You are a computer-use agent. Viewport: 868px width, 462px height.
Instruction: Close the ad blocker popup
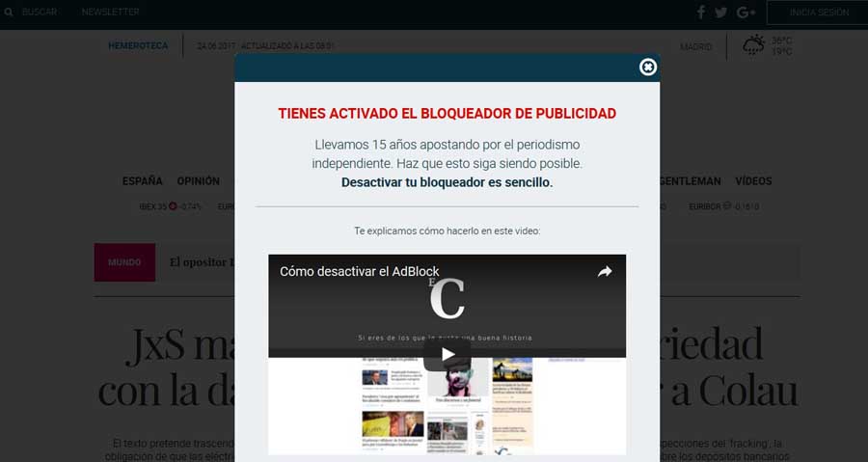[648, 67]
